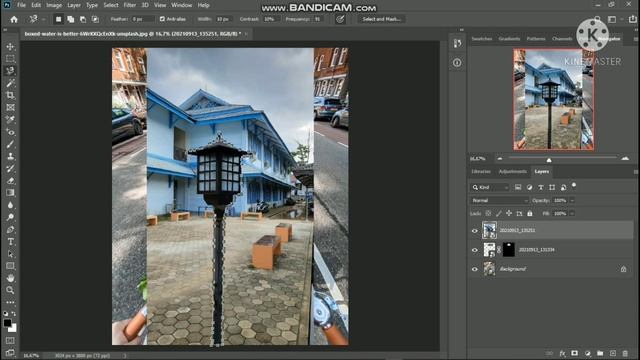640x360 pixels.
Task: Click the Delete layer trash icon
Action: pos(625,353)
